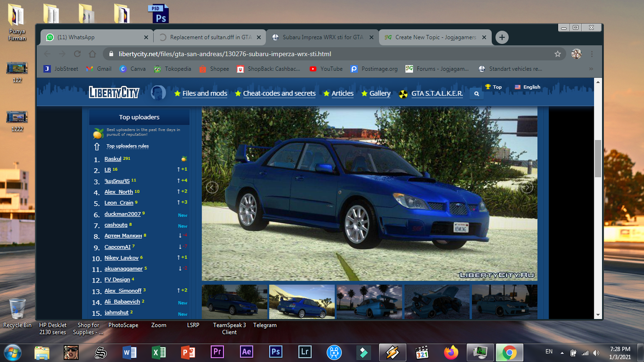
Task: Click the site search magnifier icon
Action: [476, 94]
